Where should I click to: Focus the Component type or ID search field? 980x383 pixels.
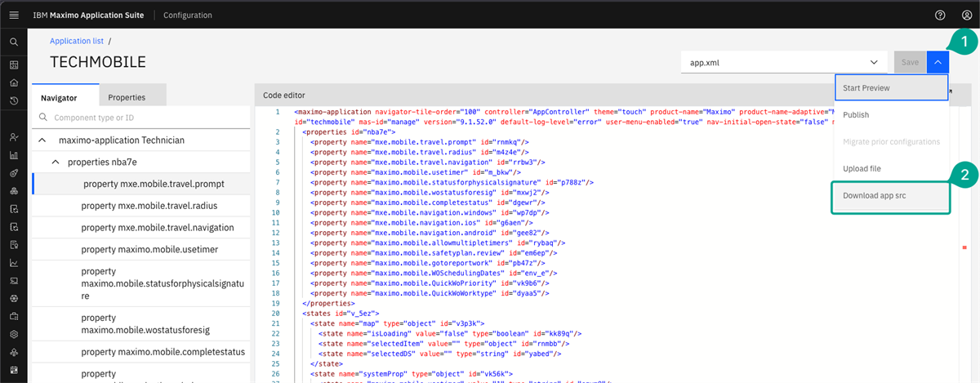click(x=140, y=118)
